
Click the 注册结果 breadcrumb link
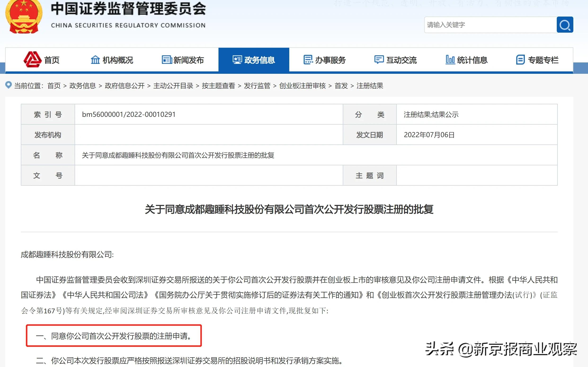coord(369,86)
